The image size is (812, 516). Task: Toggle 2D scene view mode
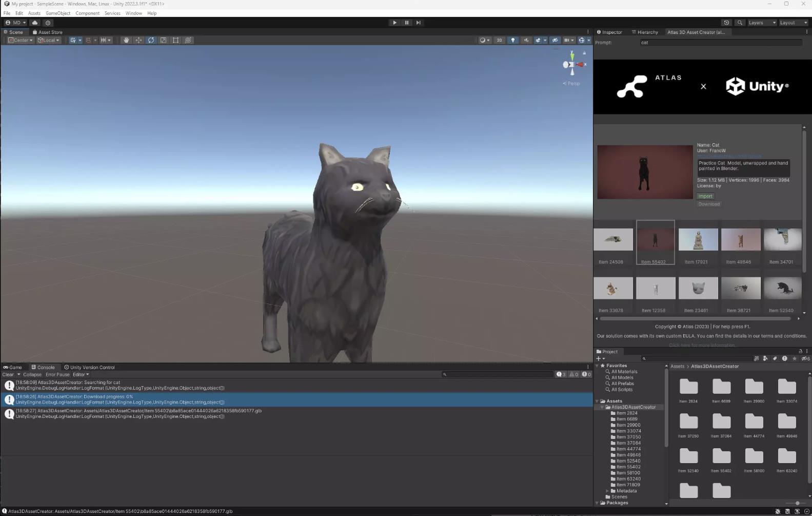tap(499, 40)
